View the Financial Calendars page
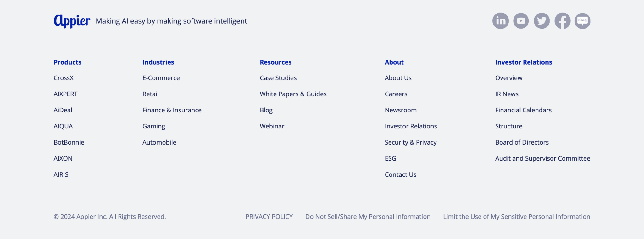The width and height of the screenshot is (644, 239). (x=523, y=110)
